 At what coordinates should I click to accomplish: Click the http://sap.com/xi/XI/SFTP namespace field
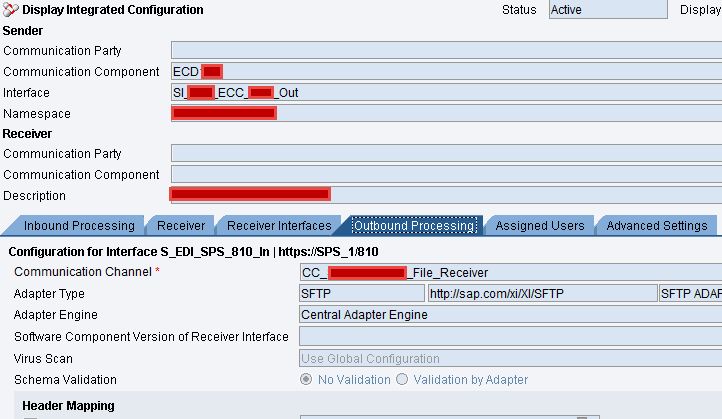coord(542,293)
